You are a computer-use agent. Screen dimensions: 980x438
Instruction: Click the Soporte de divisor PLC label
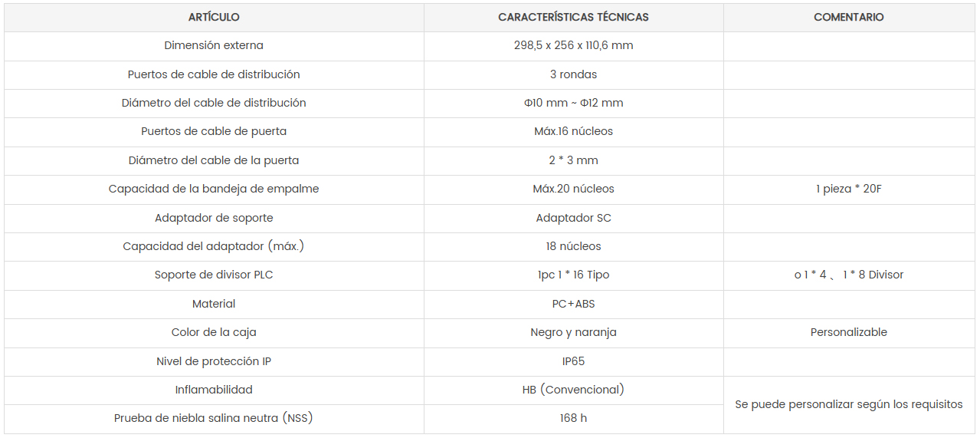[x=214, y=275]
